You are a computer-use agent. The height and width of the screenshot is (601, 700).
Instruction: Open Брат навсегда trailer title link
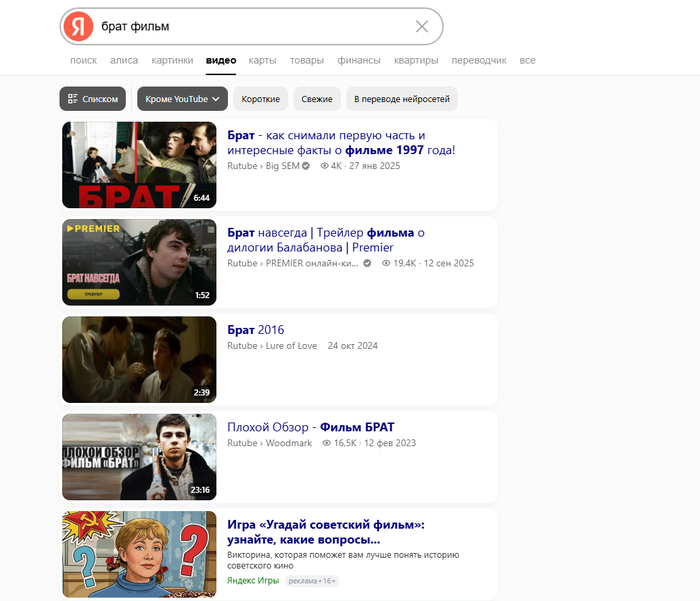[325, 240]
